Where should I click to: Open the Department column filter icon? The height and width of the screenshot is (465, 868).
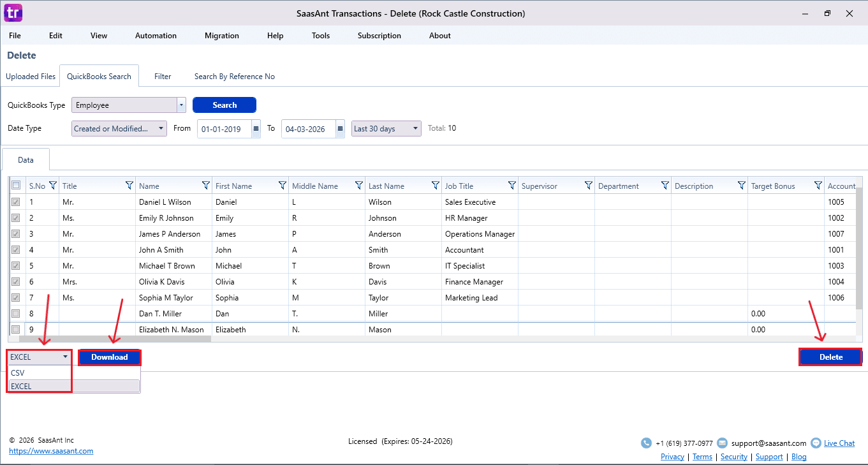665,186
